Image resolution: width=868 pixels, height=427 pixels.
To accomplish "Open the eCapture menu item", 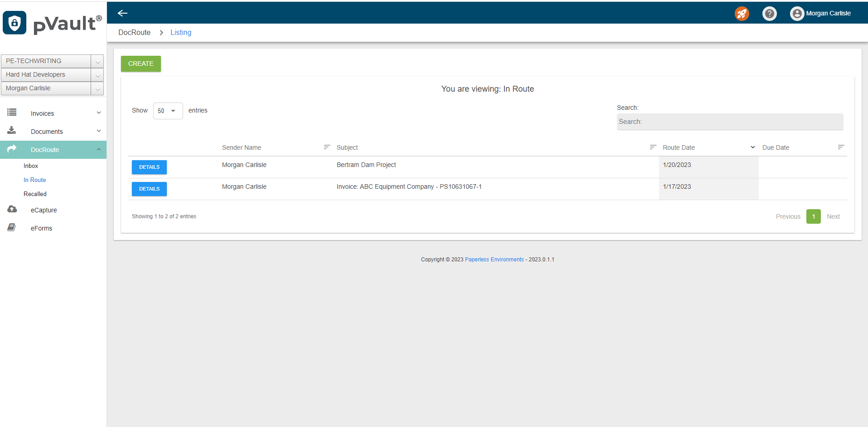I will tap(44, 210).
